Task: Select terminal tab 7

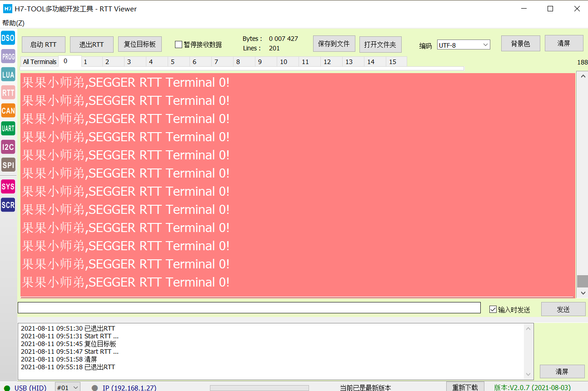Action: tap(223, 62)
